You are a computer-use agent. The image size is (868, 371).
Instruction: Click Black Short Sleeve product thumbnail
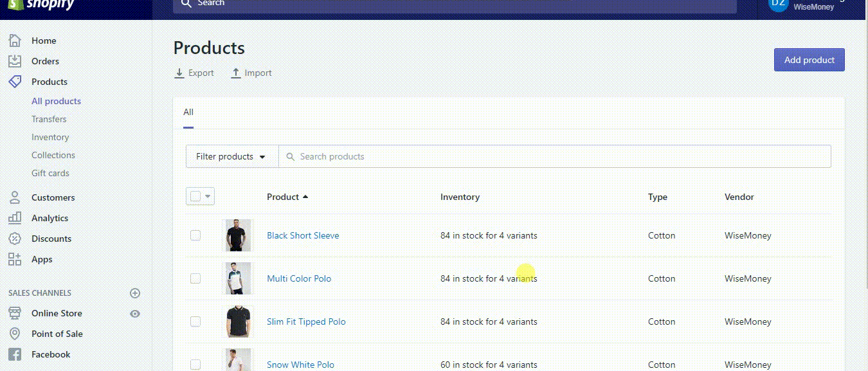237,235
